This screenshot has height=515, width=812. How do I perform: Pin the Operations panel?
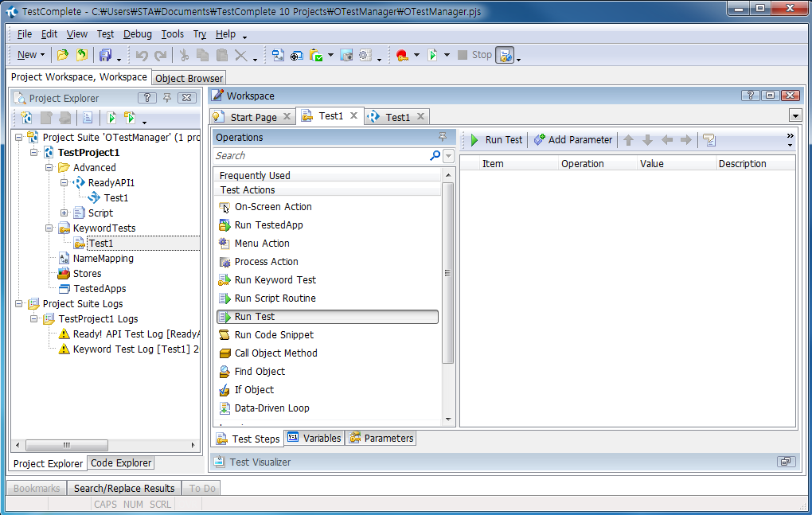443,137
